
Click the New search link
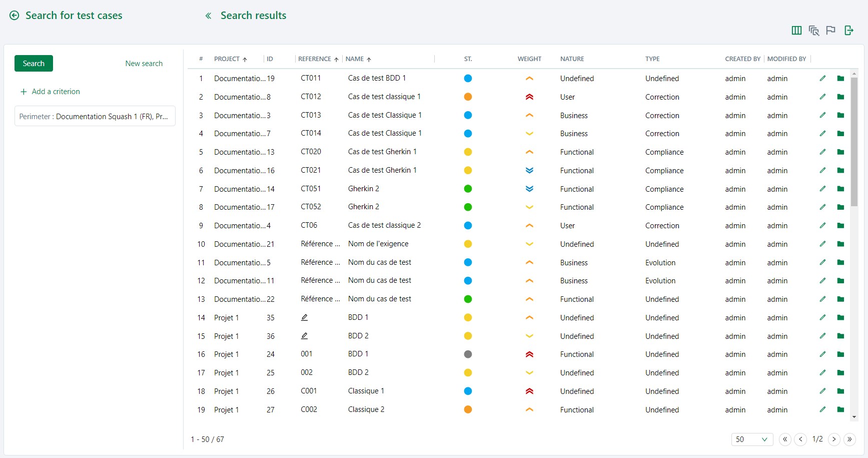pyautogui.click(x=144, y=64)
